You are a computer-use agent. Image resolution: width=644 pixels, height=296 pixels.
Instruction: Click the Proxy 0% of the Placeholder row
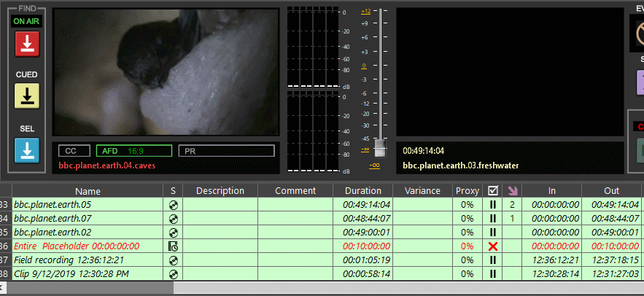[x=468, y=246]
